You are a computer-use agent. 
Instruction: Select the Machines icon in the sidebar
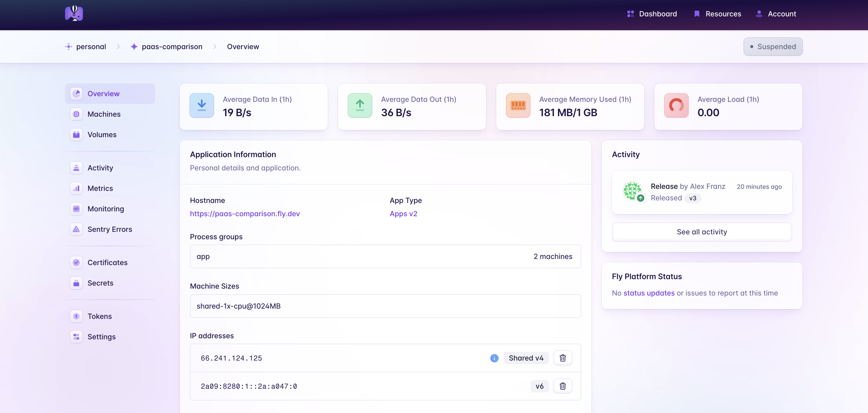pyautogui.click(x=76, y=114)
